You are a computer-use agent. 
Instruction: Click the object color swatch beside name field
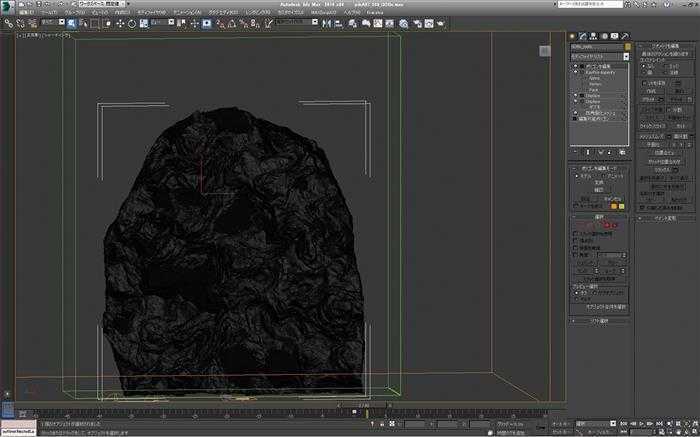pos(628,47)
